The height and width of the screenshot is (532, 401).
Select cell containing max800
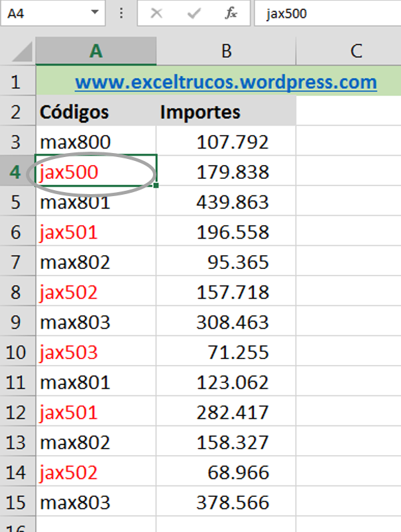click(x=96, y=142)
